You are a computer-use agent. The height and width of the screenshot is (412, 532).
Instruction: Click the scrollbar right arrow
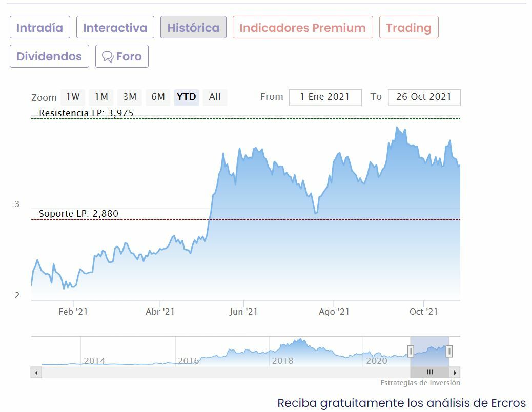(455, 373)
